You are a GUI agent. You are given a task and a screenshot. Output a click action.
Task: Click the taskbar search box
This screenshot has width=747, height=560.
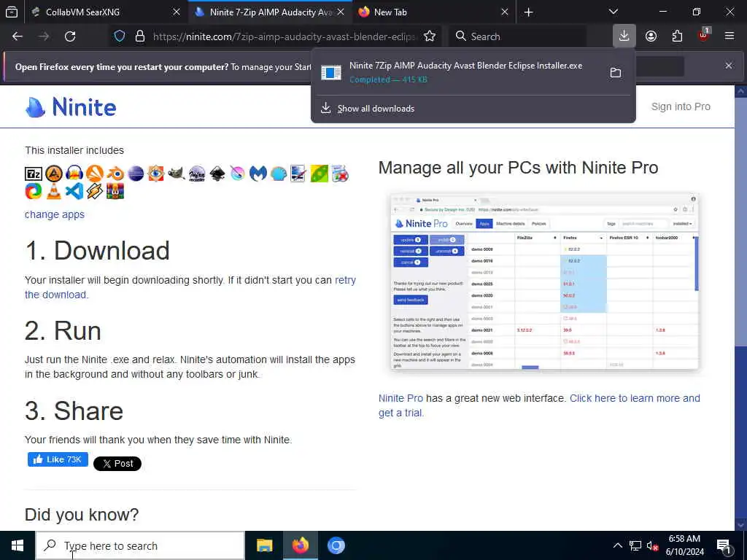point(140,545)
